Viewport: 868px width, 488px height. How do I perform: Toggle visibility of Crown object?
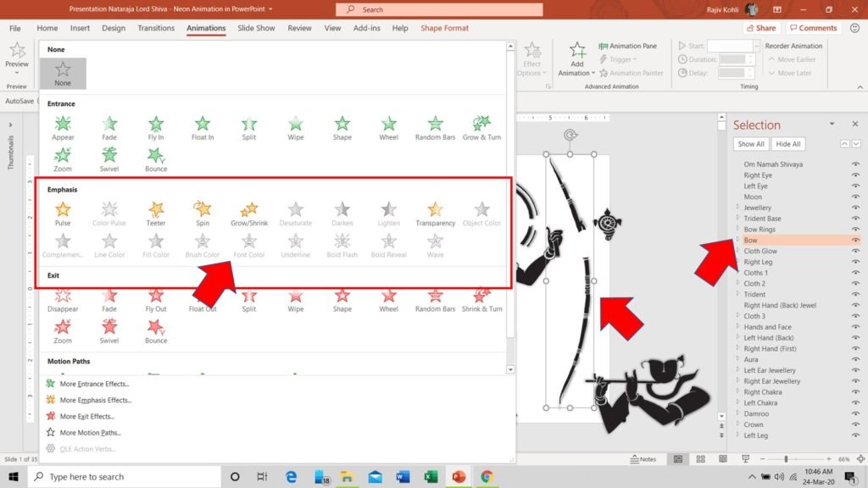[855, 424]
